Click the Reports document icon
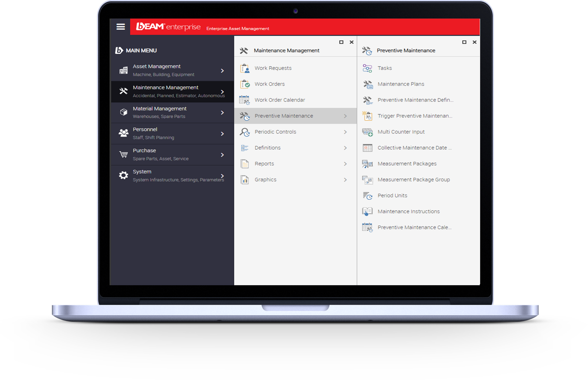Screen dimensions: 588x380 point(245,164)
